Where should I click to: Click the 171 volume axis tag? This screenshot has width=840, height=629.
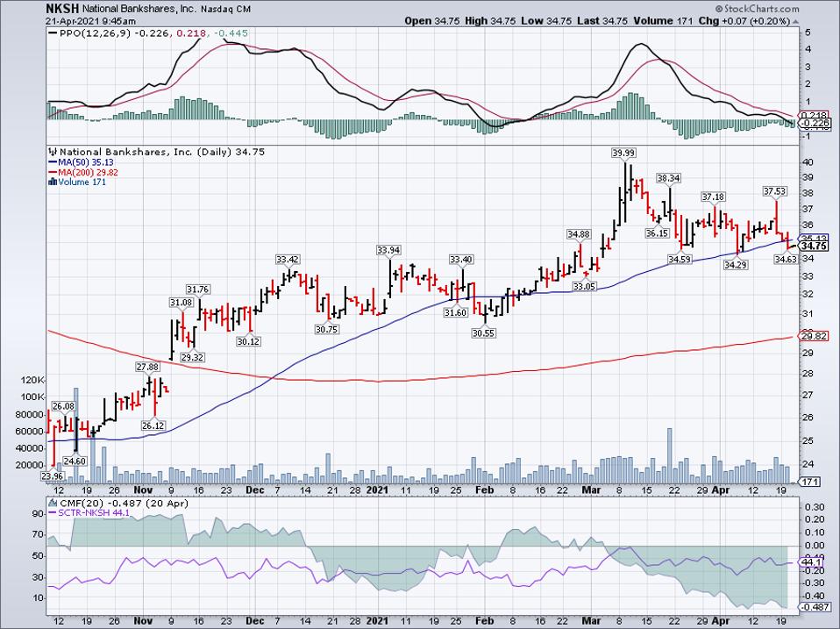click(x=809, y=482)
